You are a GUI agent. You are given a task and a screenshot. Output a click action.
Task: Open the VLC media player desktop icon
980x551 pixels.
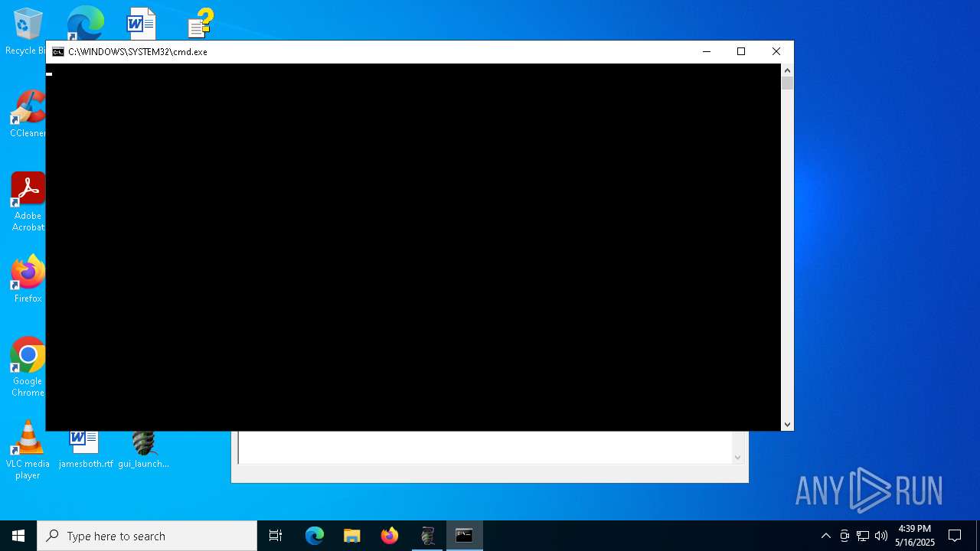coord(28,449)
